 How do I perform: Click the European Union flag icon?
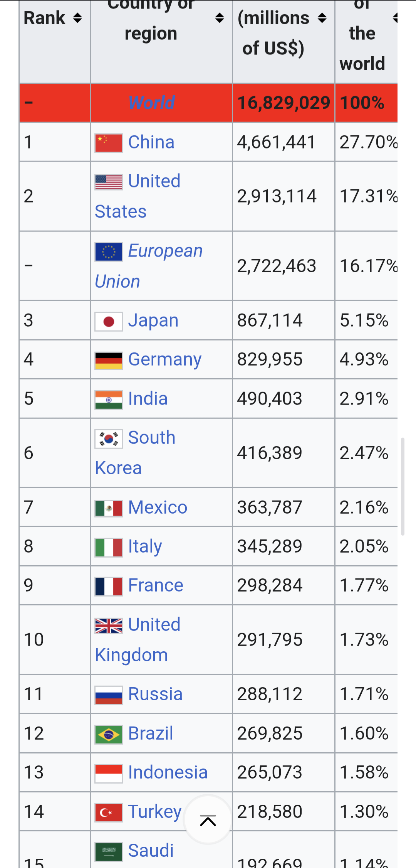point(109,252)
